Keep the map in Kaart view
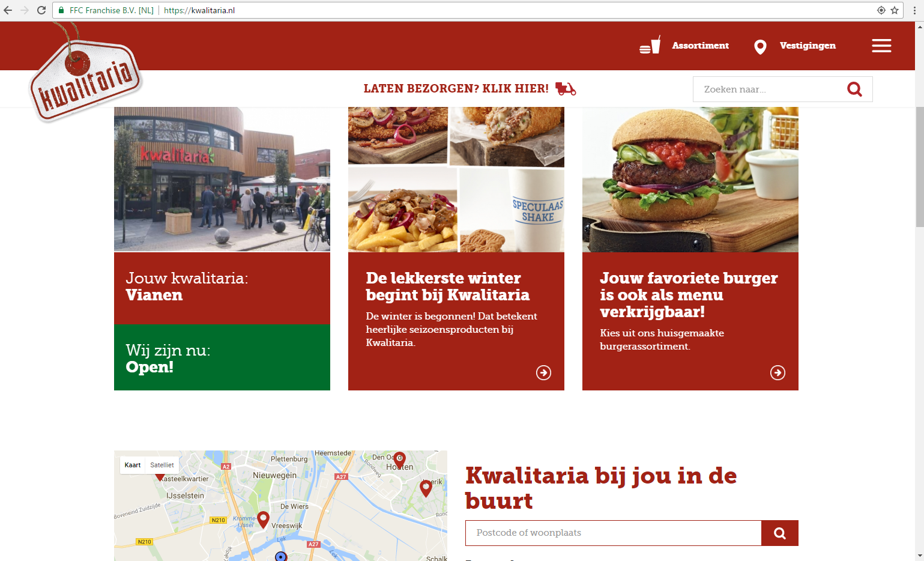The width and height of the screenshot is (924, 561). pos(132,464)
